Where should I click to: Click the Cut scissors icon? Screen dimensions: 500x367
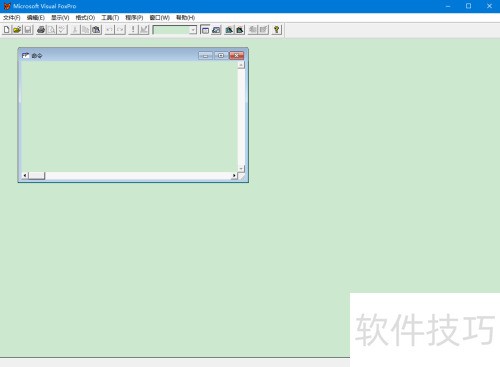75,30
